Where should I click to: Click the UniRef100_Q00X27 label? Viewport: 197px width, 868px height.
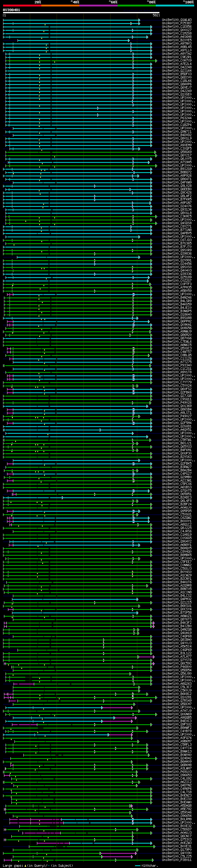(x=177, y=30)
